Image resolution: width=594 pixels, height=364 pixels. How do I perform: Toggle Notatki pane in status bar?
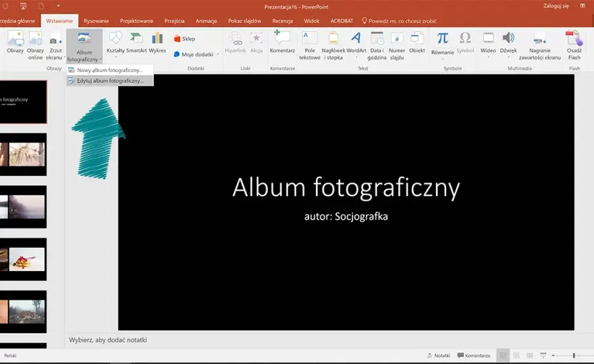[438, 356]
